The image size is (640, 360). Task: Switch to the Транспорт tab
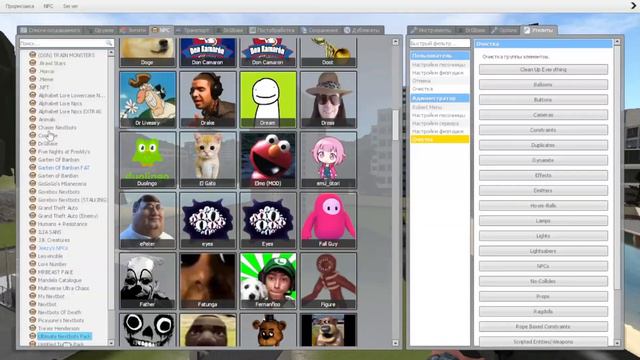[193, 30]
